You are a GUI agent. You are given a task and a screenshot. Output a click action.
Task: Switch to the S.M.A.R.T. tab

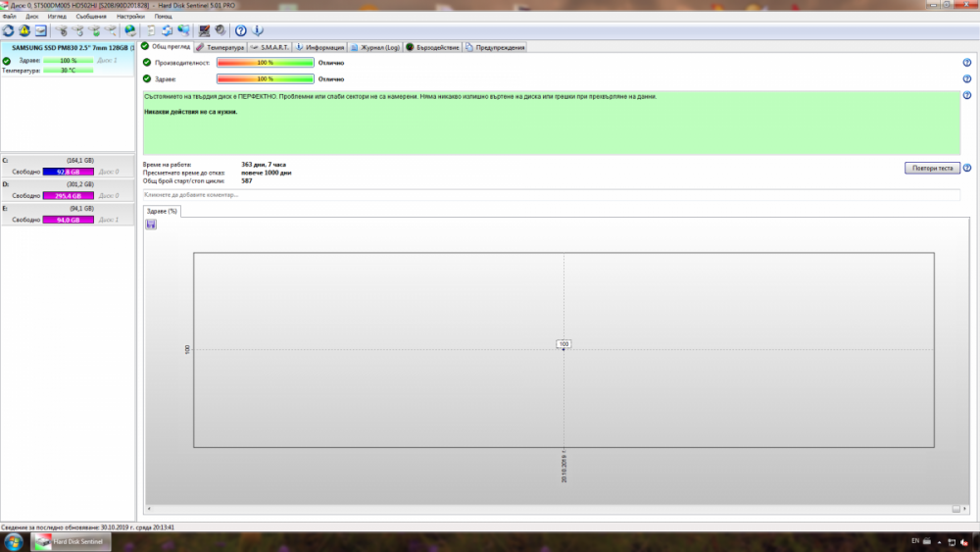(269, 47)
